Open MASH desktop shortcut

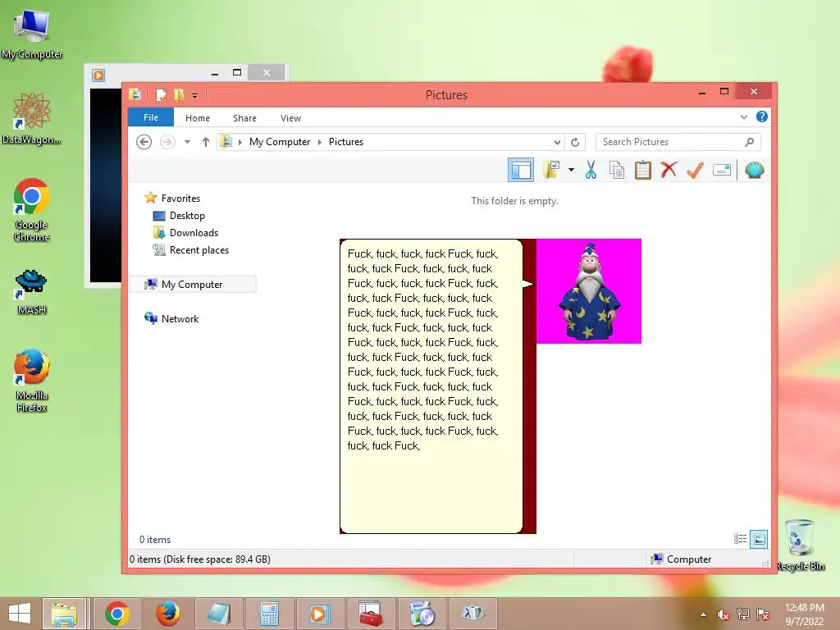click(32, 292)
